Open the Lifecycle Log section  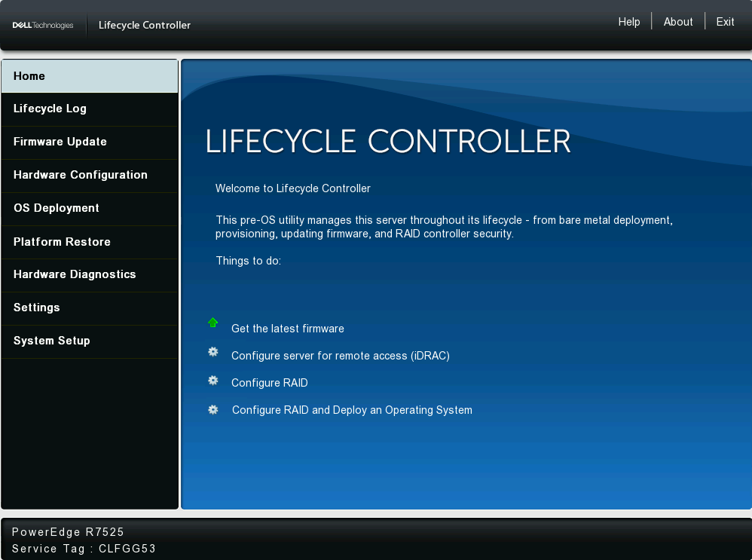[x=50, y=109]
